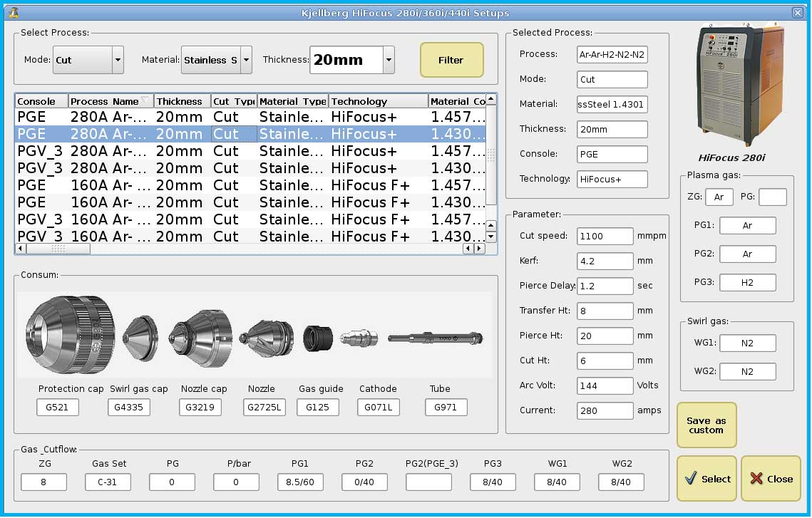Select PGE 160A HiFocus F+ 1.430 row
Screen dimensions: 812x518
[x=251, y=202]
